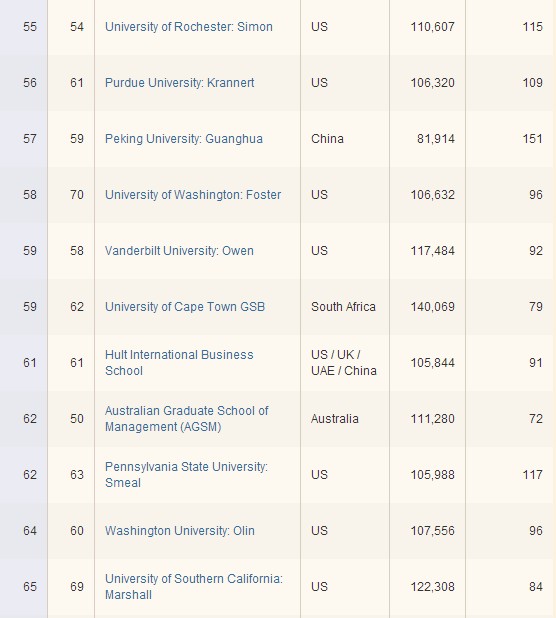Select the salary value 140,069
The width and height of the screenshot is (556, 618).
(x=433, y=307)
